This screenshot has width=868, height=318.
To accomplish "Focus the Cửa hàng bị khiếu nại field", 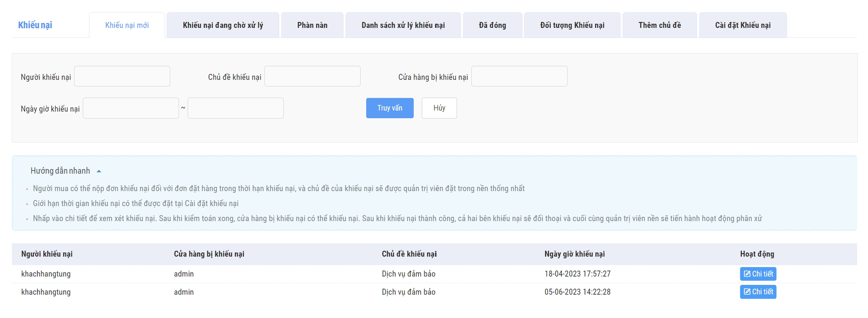I will [519, 76].
